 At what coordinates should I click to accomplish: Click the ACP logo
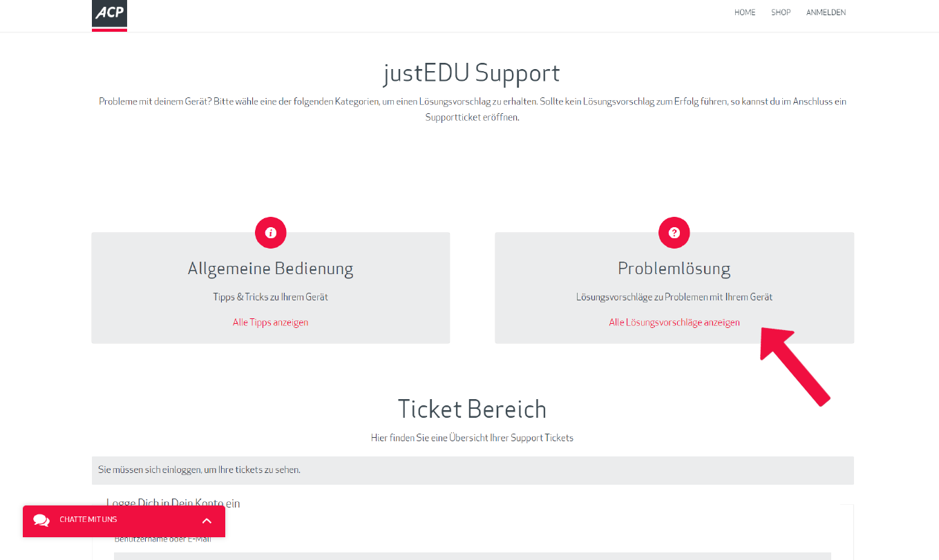109,15
